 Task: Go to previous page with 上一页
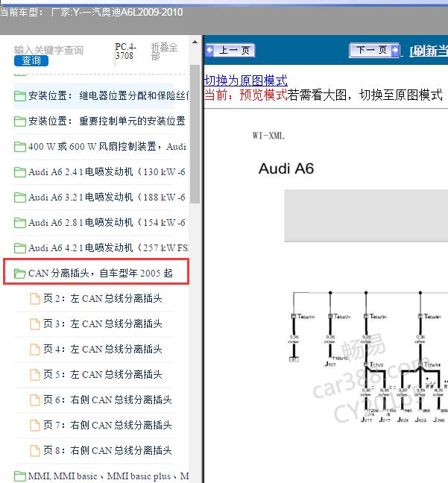click(x=230, y=50)
